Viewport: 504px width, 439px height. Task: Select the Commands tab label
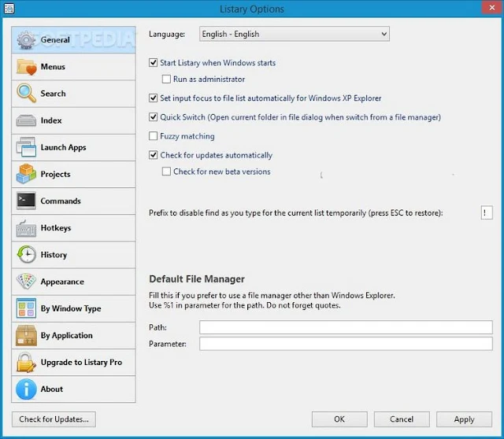tap(61, 201)
